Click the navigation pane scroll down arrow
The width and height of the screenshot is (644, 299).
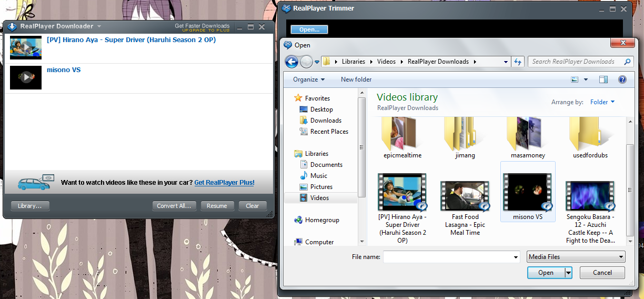click(361, 242)
